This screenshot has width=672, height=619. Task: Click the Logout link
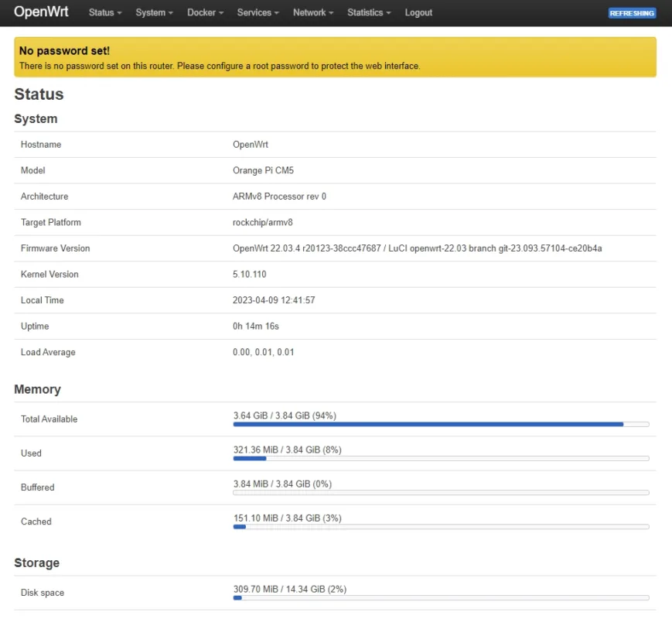418,13
